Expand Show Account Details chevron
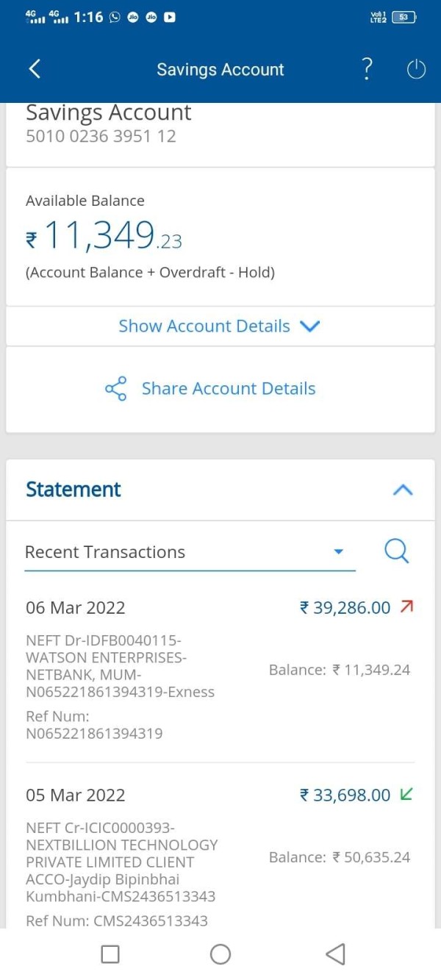441x980 pixels. pos(310,326)
